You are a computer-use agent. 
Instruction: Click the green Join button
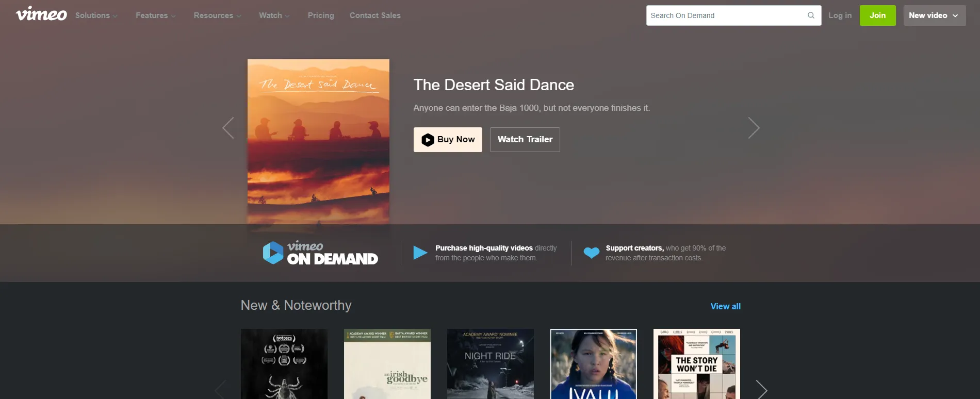(x=877, y=15)
